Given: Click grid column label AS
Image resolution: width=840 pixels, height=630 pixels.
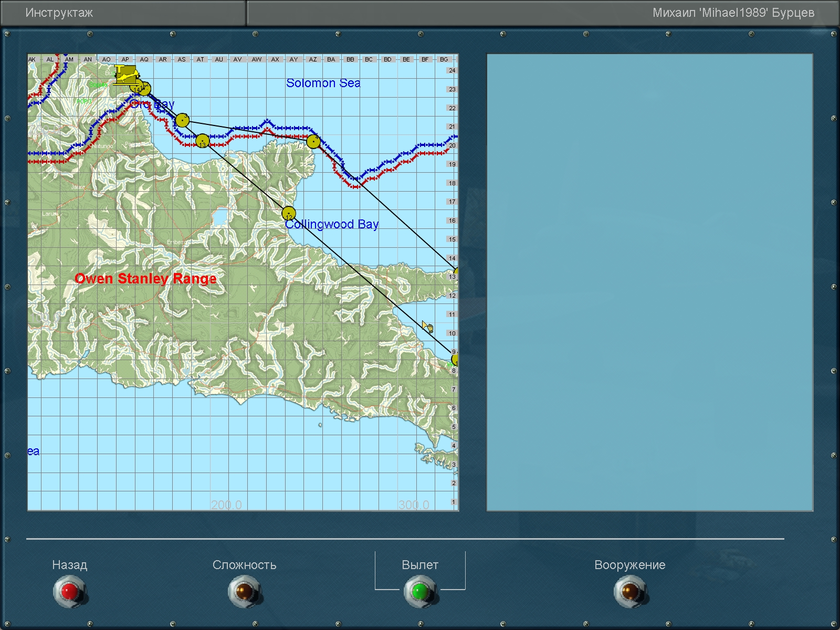Looking at the screenshot, I should (182, 59).
